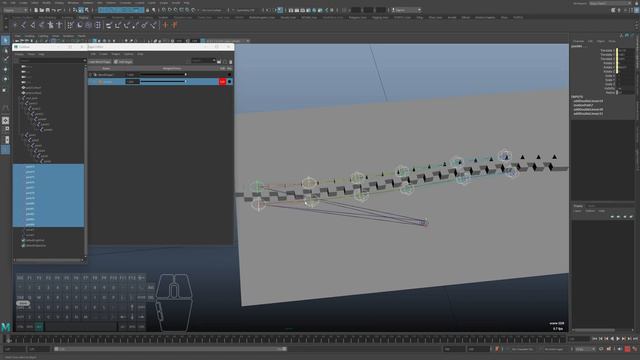The height and width of the screenshot is (360, 640).
Task: Click the Undo icon in status line
Action: [x=53, y=10]
